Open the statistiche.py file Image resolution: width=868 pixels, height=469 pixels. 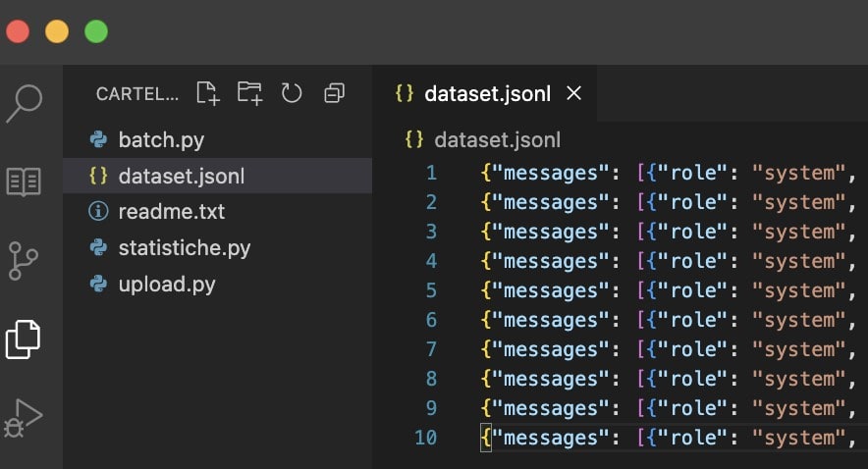(x=184, y=248)
